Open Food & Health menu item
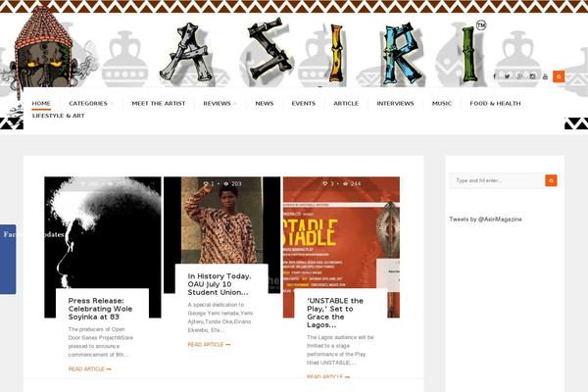The height and width of the screenshot is (392, 588). pos(495,104)
